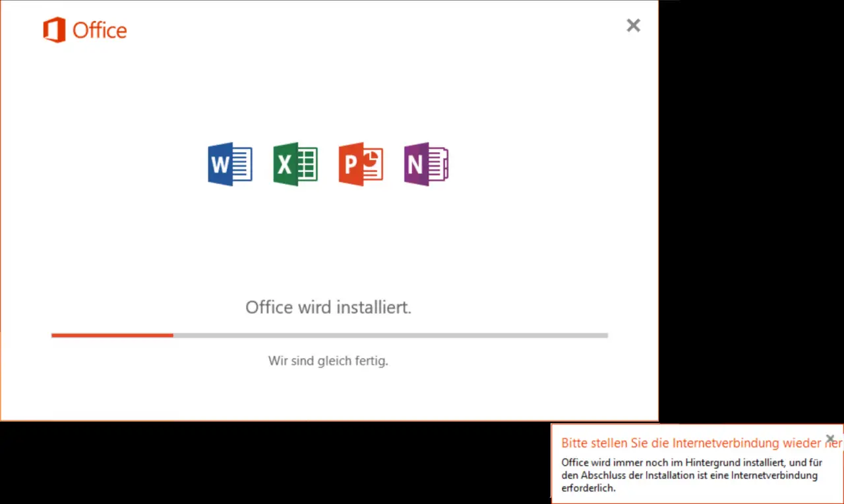Click the gray remaining progress section
This screenshot has height=504, width=844.
[x=390, y=335]
